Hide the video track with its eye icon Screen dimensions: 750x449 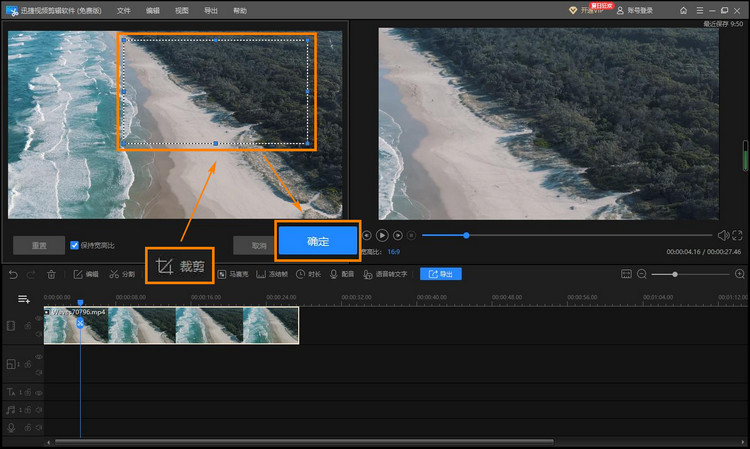click(x=39, y=318)
